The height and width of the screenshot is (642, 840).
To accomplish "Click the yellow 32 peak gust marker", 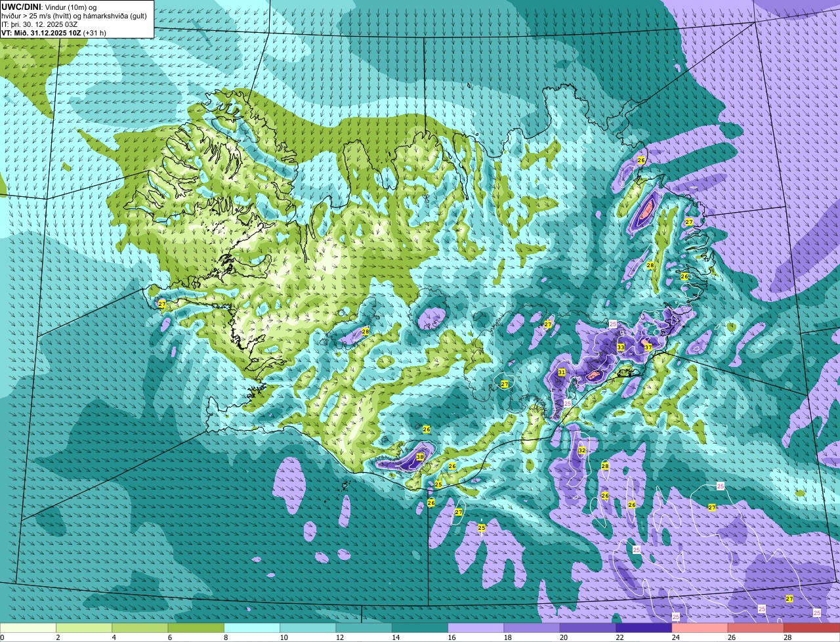I will pos(582,450).
